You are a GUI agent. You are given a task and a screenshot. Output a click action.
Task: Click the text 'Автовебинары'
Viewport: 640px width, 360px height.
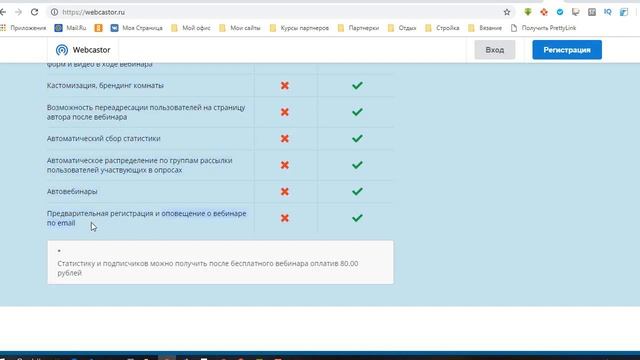pos(72,191)
